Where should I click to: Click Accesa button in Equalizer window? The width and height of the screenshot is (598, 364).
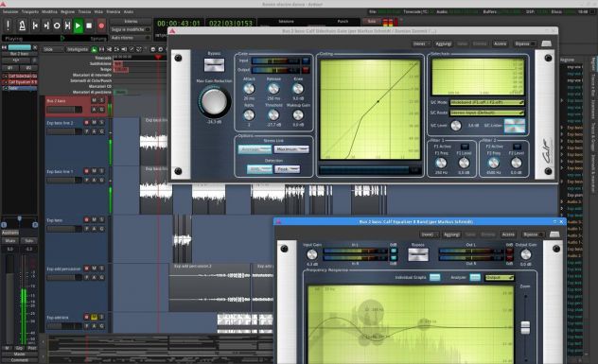(508, 234)
